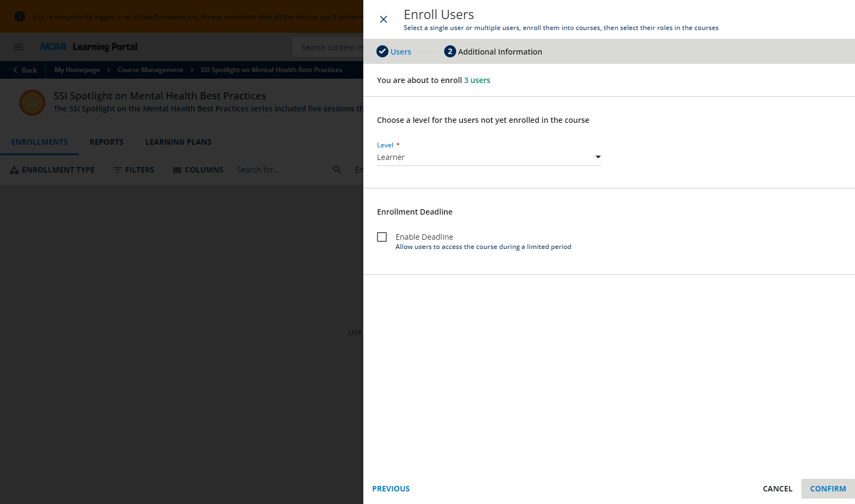Click the step 2 number badge

tap(450, 52)
